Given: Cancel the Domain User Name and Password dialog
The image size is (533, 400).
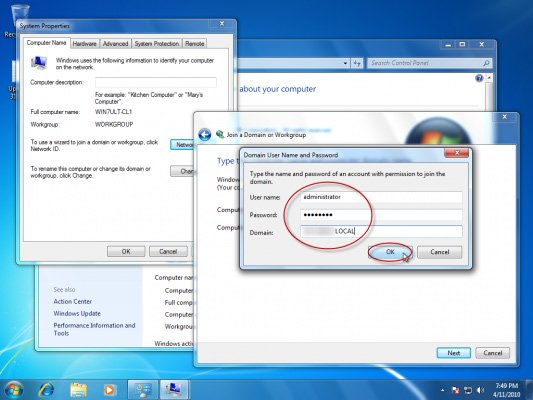Looking at the screenshot, I should 440,252.
